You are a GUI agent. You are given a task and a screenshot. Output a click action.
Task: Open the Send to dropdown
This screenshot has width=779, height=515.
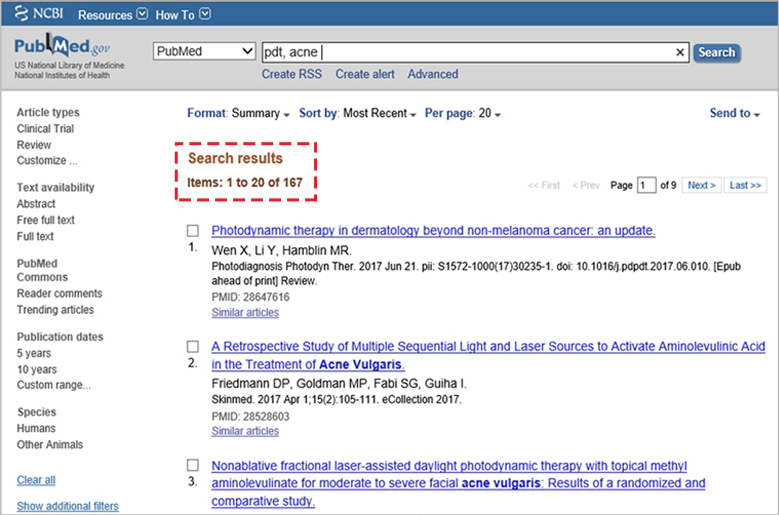pos(735,113)
